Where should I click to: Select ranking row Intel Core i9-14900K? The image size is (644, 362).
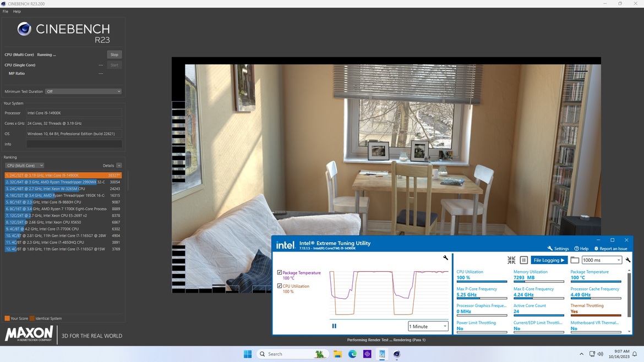click(63, 175)
